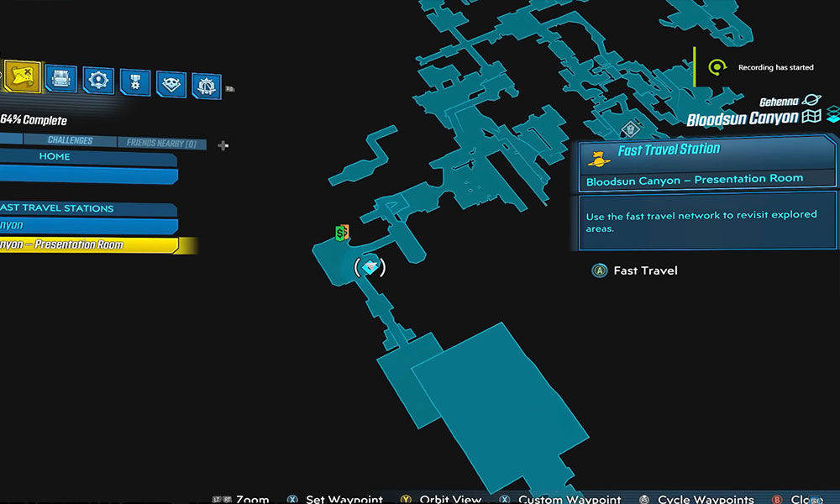
Task: Click the D-pad icon beside Friends Nearby
Action: pyautogui.click(x=223, y=145)
